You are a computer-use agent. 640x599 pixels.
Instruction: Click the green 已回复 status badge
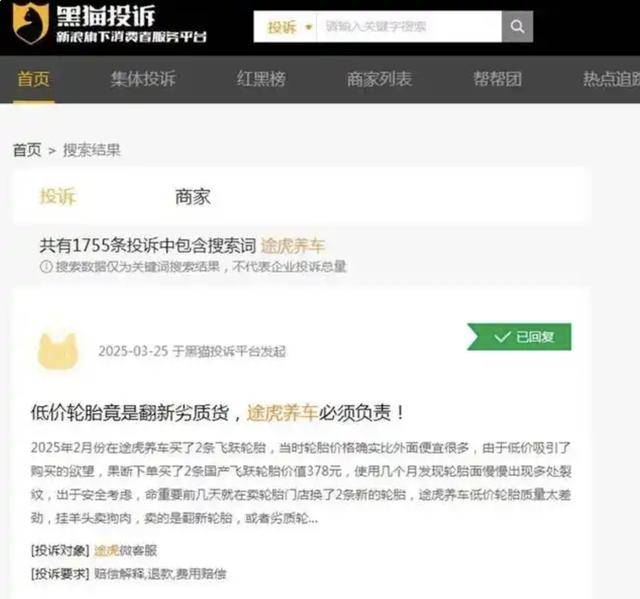coord(519,337)
